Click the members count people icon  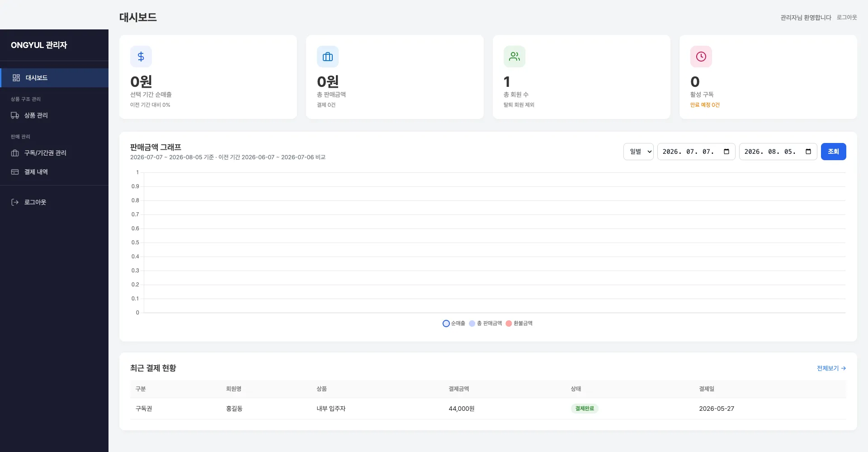tap(514, 57)
